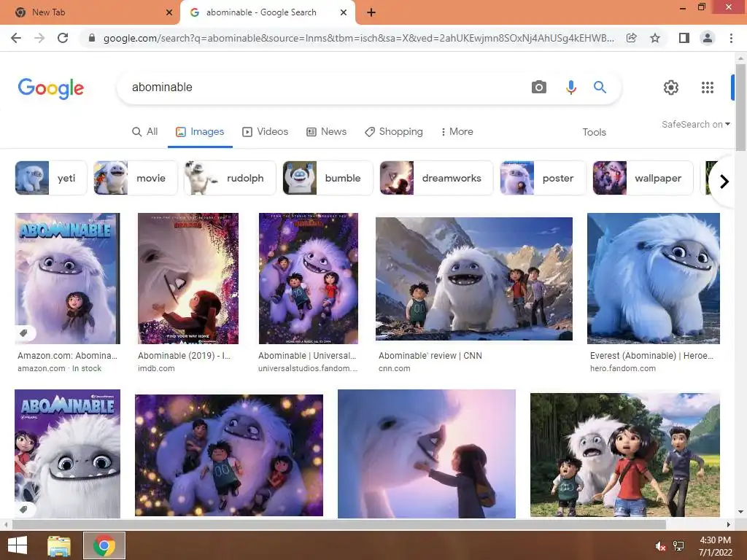Open the Everest (Abominable) Heroes image

(654, 279)
